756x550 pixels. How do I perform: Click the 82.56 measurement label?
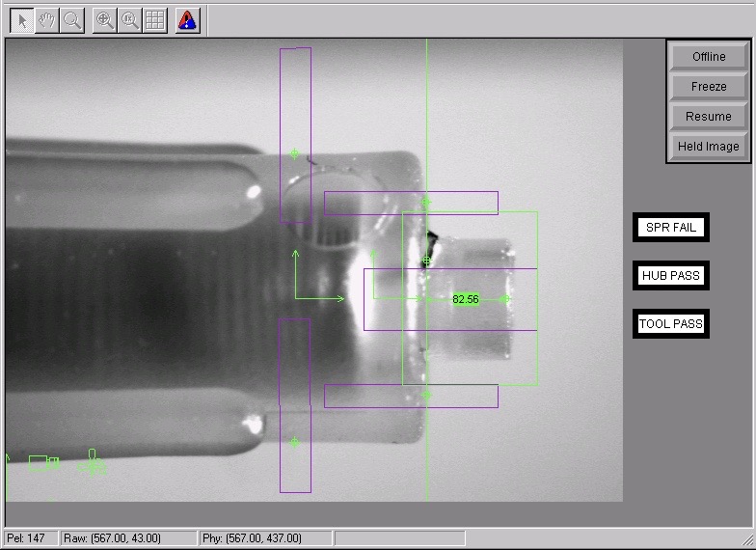(466, 300)
